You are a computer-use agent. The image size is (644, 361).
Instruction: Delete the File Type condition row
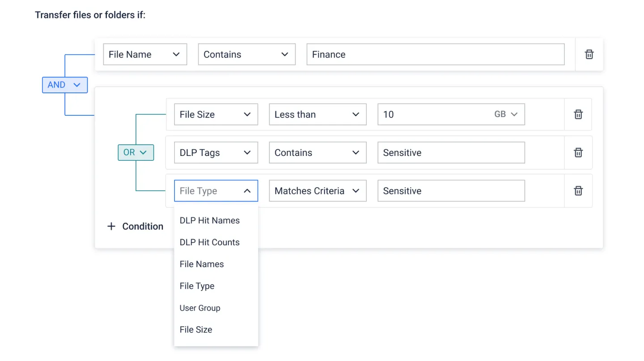pos(578,191)
